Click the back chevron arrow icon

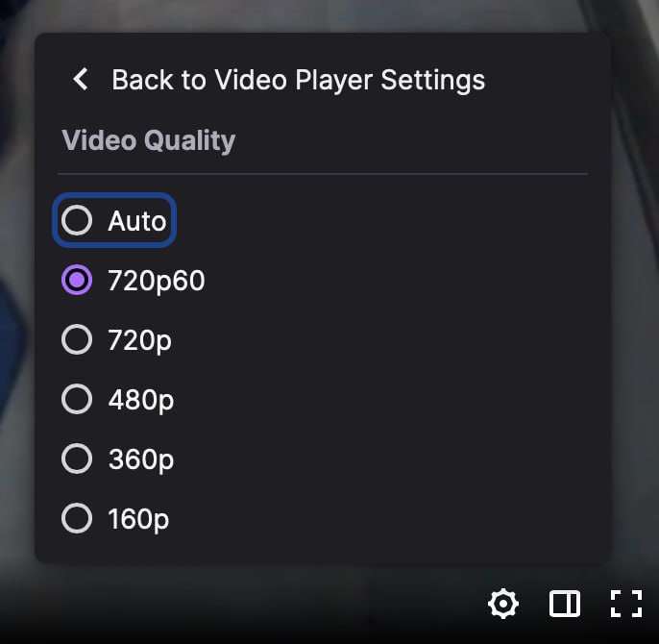[x=81, y=79]
